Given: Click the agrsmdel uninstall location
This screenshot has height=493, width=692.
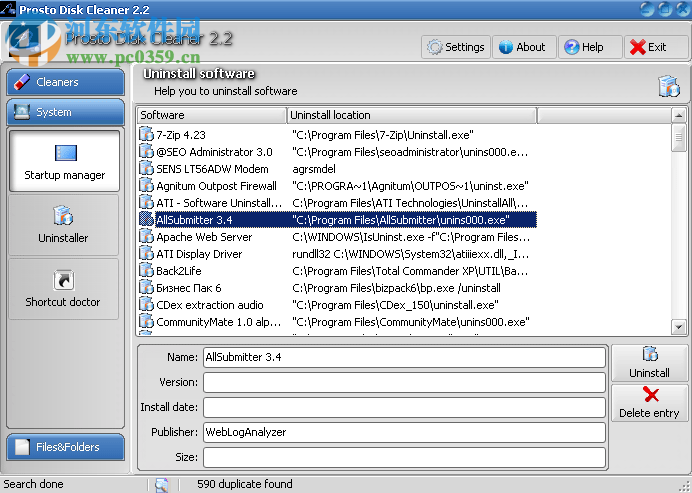Looking at the screenshot, I should pyautogui.click(x=314, y=169).
